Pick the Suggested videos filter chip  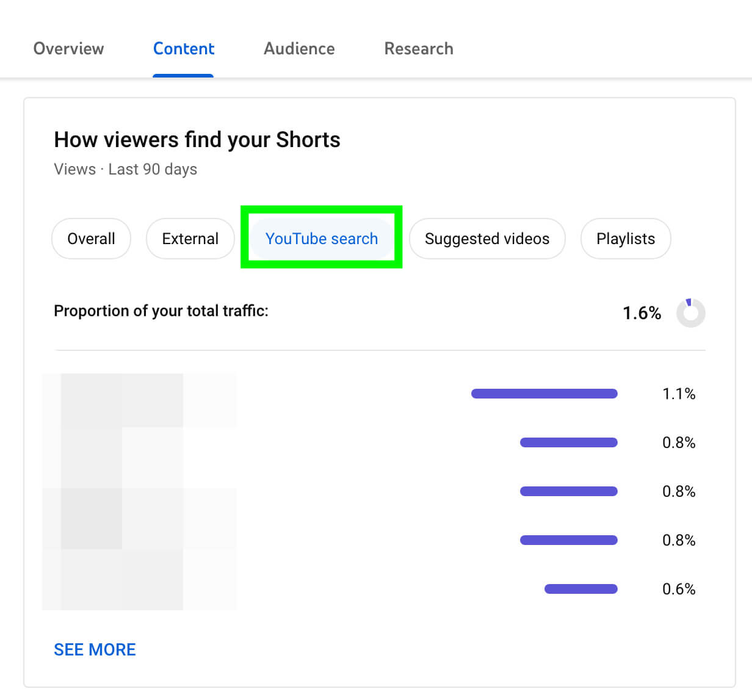[486, 239]
